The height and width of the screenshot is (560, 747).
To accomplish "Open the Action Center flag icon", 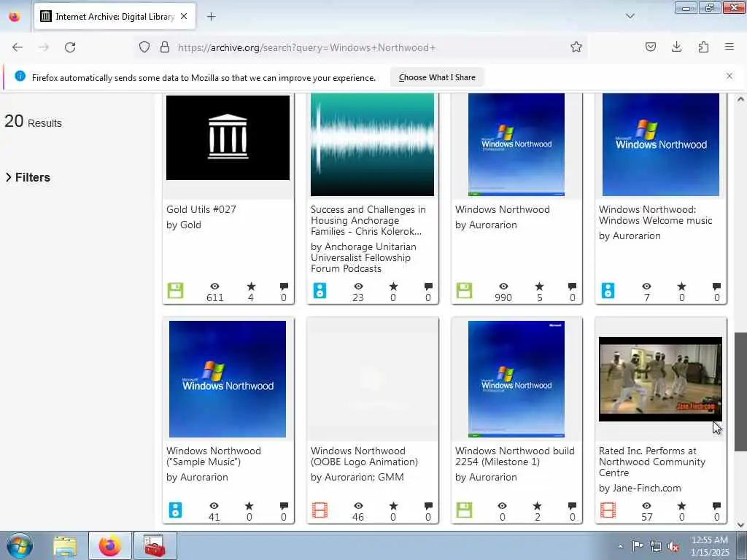I will coord(638,546).
